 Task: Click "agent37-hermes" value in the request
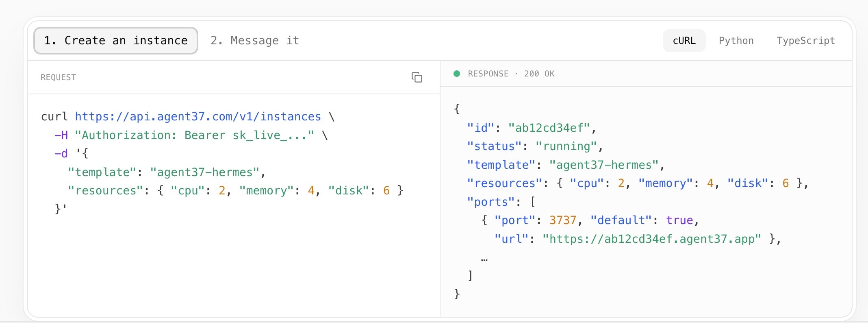(204, 172)
